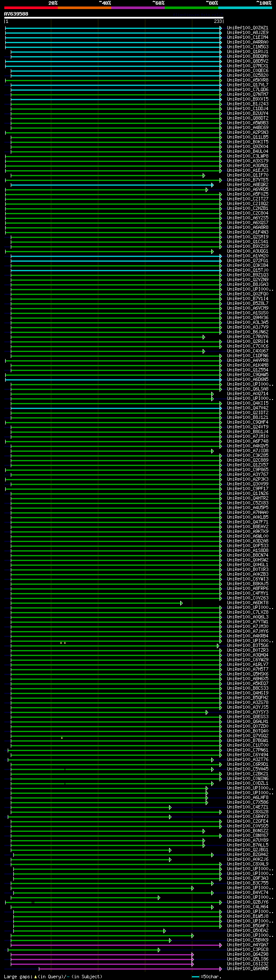
Task: Open hit UniRef100_Q6A9N5
Action: [x=248, y=968]
